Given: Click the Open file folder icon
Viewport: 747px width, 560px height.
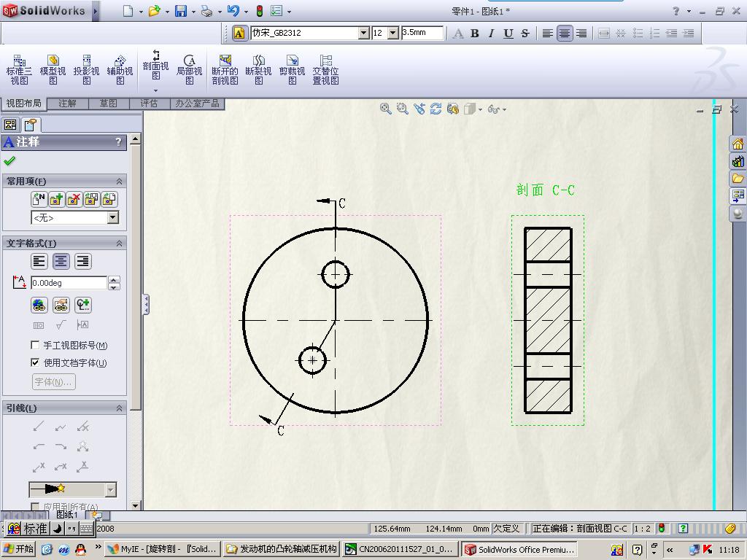Looking at the screenshot, I should click(154, 11).
